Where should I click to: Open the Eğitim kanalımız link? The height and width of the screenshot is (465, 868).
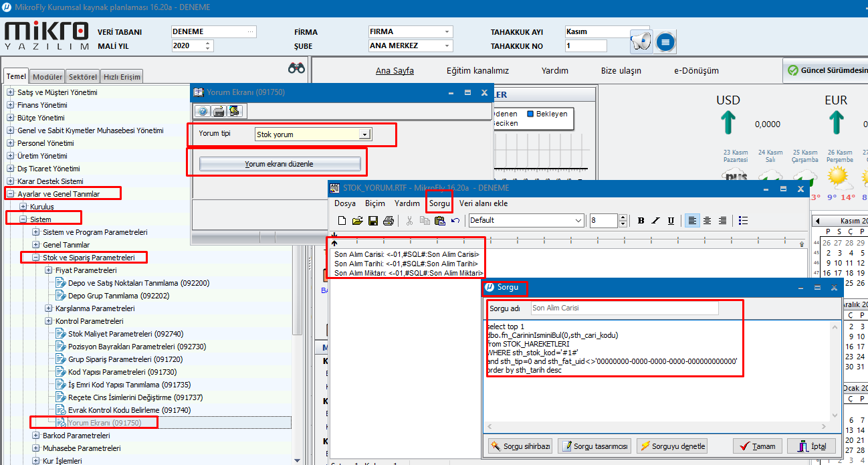tap(477, 71)
